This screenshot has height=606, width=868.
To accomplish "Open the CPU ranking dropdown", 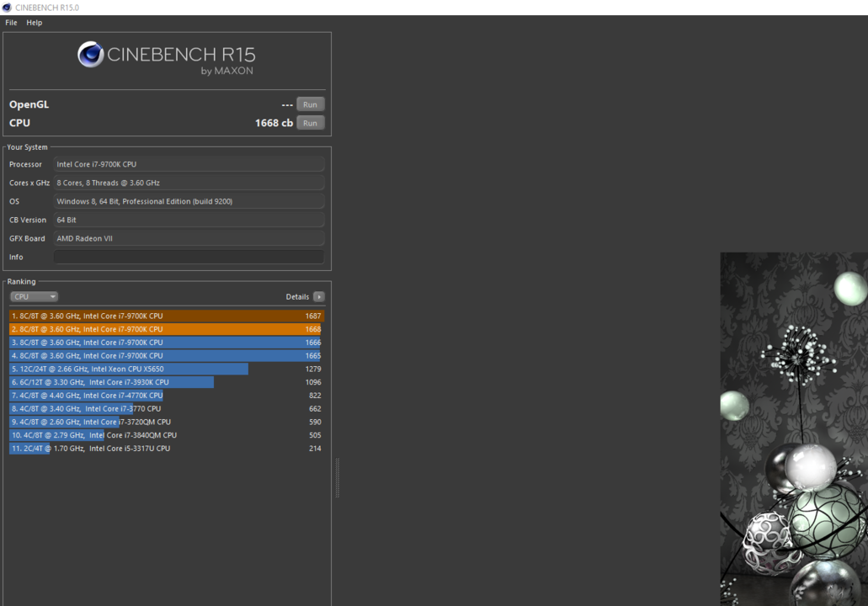I will click(34, 296).
